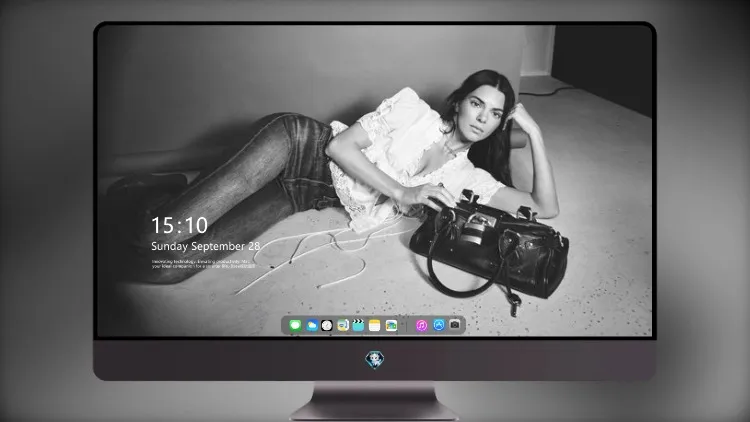Viewport: 750px width, 422px height.
Task: Launch the pink iTunes music app
Action: (x=421, y=325)
